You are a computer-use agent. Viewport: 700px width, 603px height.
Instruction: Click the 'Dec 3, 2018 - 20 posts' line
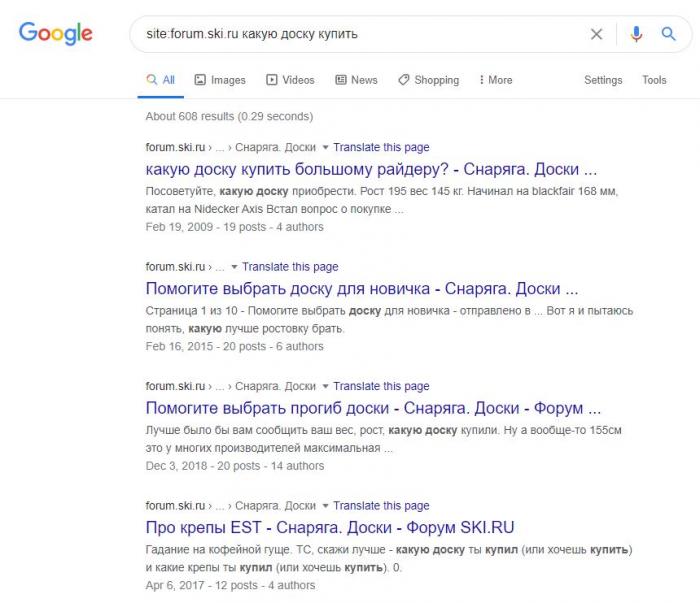[235, 466]
